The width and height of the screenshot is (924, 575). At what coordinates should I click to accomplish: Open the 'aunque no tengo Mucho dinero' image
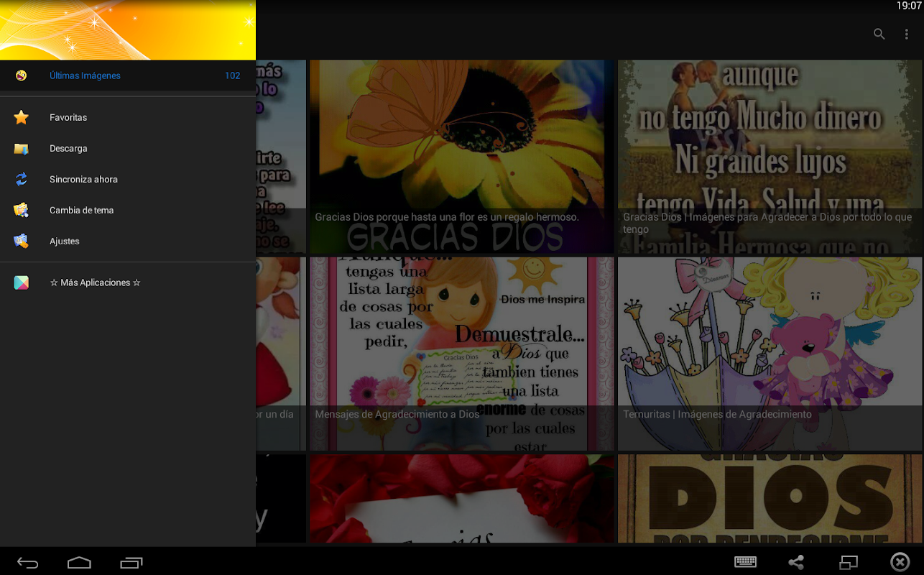pyautogui.click(x=770, y=156)
